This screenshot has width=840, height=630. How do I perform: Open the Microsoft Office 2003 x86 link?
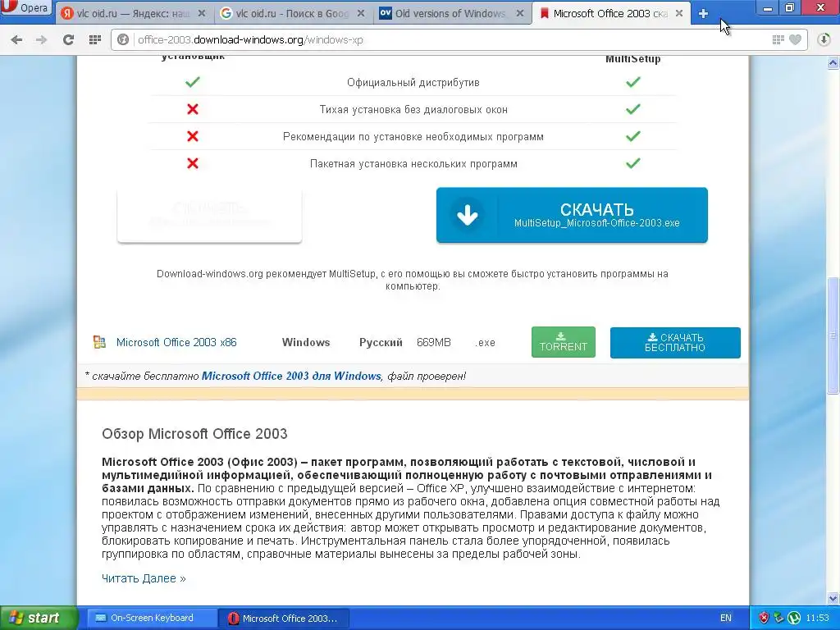pos(176,342)
